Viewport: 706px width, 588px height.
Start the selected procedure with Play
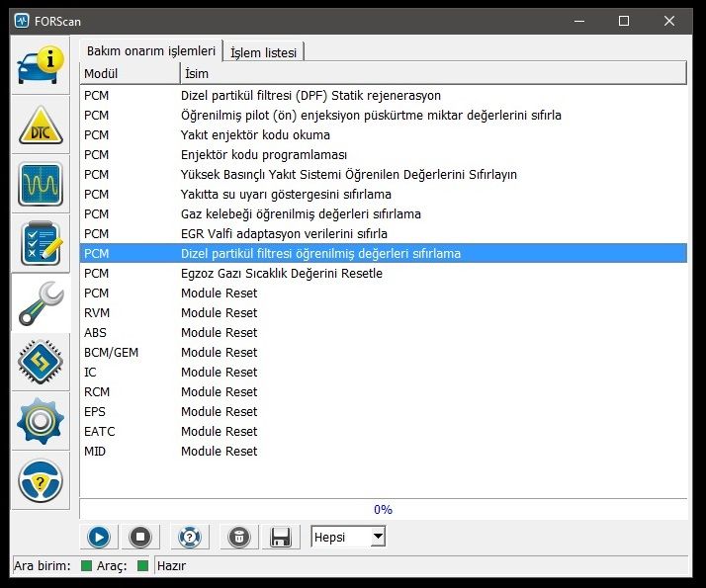point(99,537)
